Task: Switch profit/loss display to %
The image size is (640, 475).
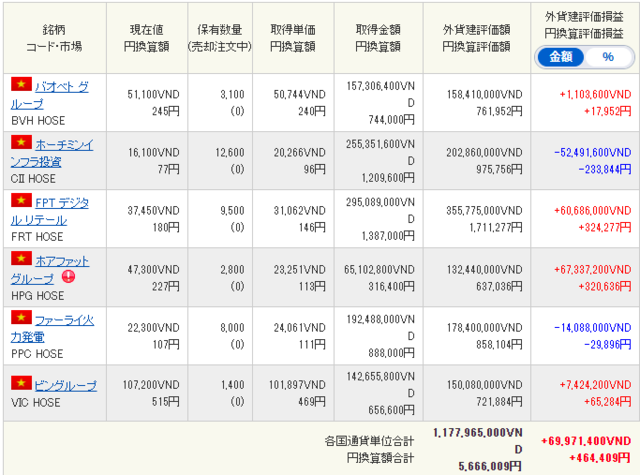Action: [608, 57]
